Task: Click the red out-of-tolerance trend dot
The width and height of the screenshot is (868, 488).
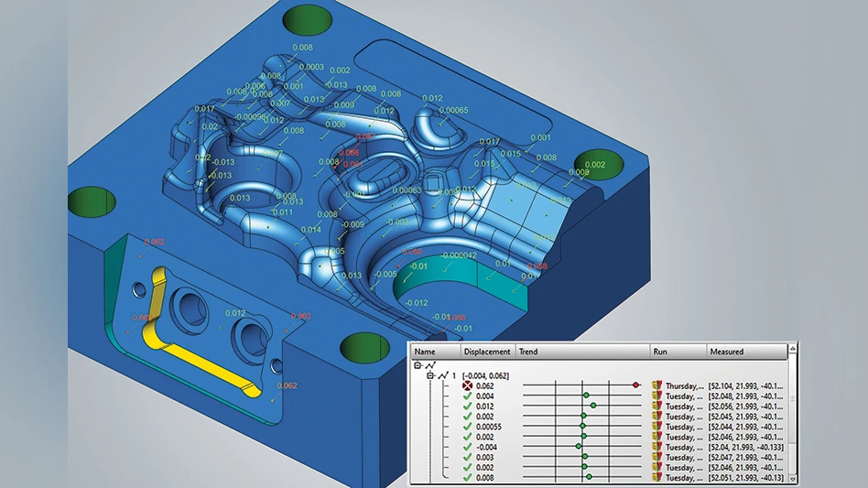Action: (x=635, y=385)
